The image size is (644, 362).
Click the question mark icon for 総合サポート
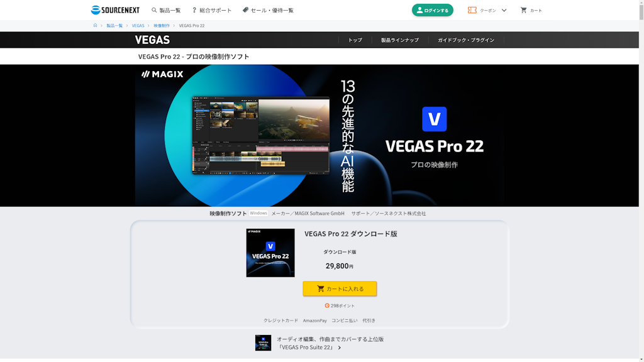click(194, 10)
